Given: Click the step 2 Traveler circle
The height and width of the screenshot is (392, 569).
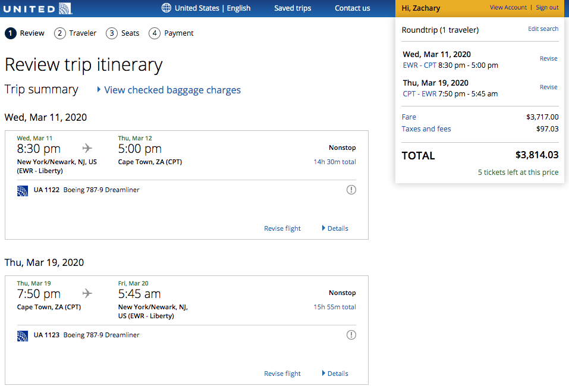Looking at the screenshot, I should coord(59,33).
